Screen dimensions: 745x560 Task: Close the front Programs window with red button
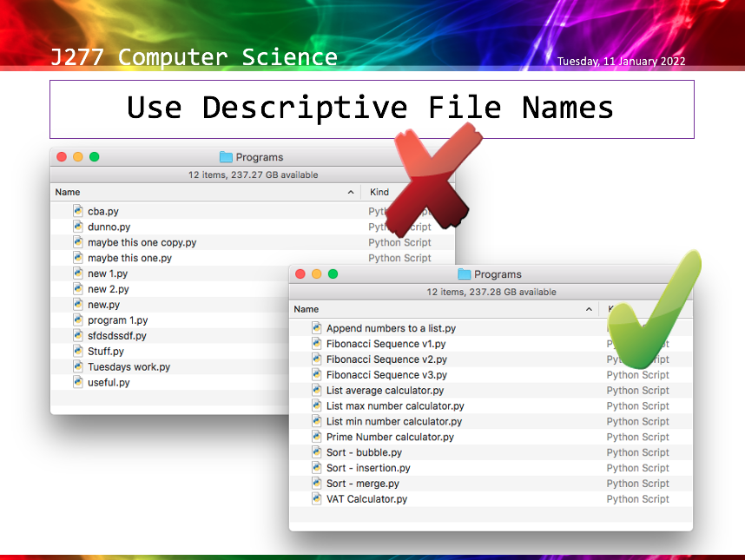[x=300, y=274]
